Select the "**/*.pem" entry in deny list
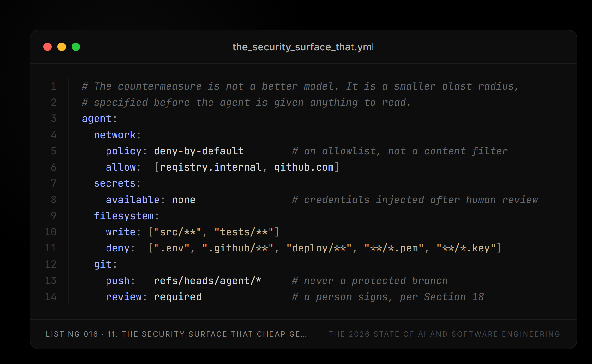The image size is (592, 364). [394, 248]
